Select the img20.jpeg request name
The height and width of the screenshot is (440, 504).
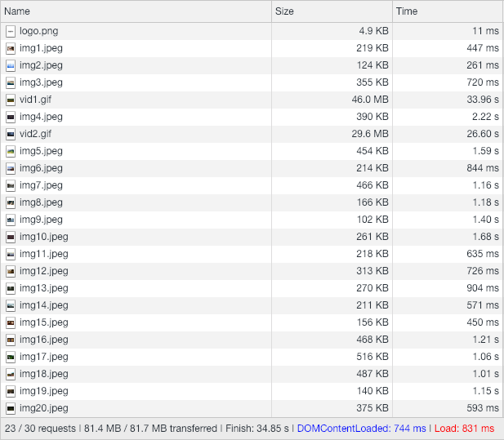pos(44,408)
